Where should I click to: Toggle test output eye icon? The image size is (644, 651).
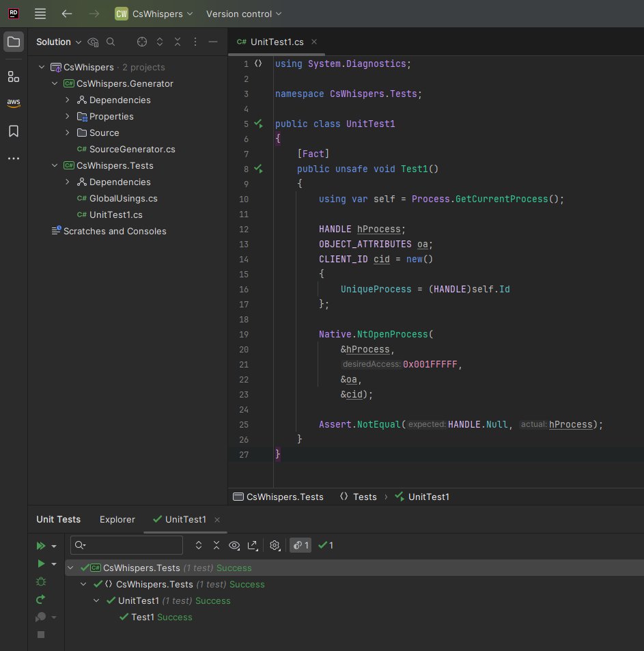click(x=234, y=545)
